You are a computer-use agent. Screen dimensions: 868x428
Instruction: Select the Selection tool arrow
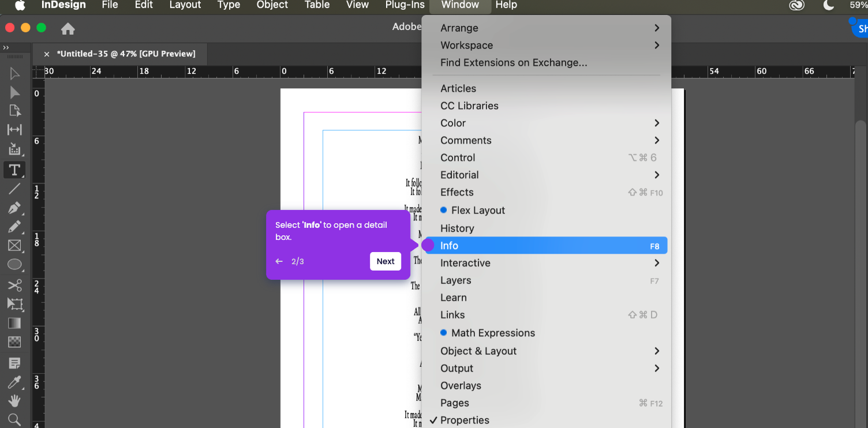(x=14, y=73)
